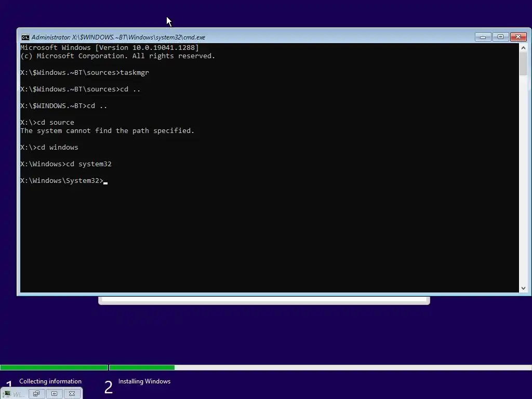The image size is (532, 399).
Task: Click the large step number 2
Action: [108, 388]
